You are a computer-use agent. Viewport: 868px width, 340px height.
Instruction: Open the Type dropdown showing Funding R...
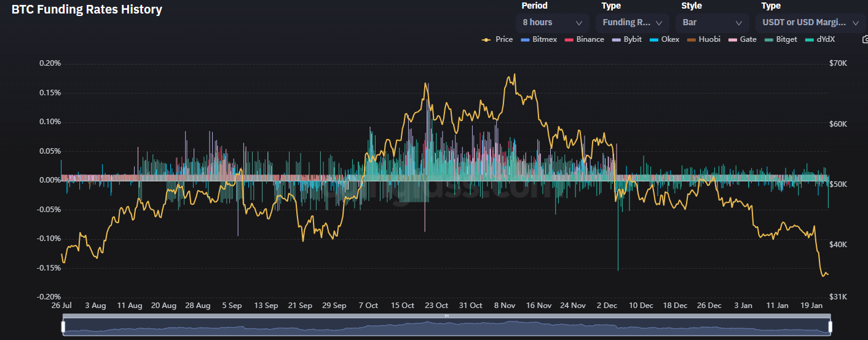(632, 23)
